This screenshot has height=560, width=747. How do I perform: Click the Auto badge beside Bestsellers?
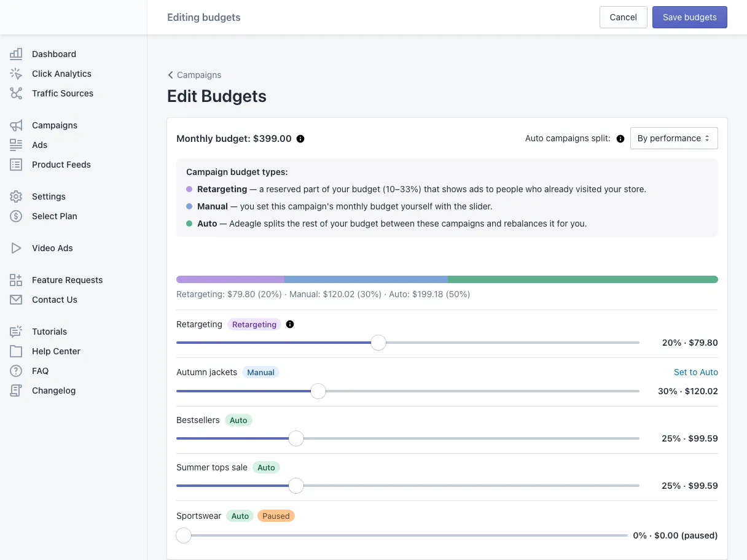[238, 420]
